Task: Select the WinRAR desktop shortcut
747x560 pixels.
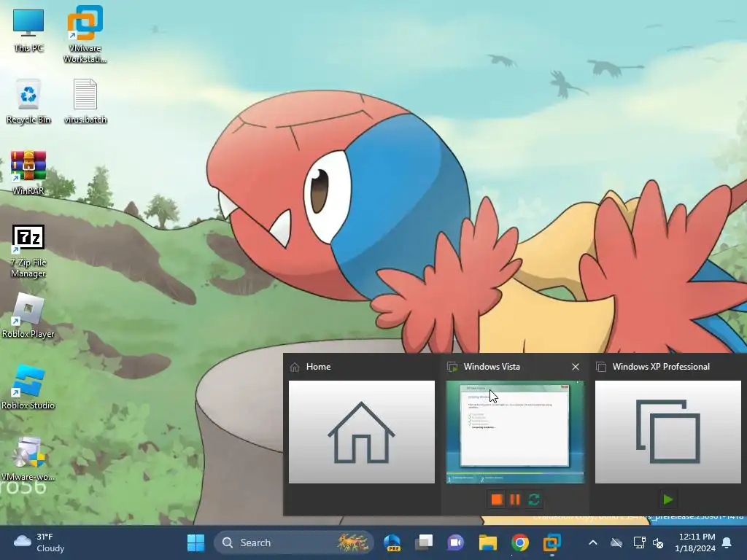Action: coord(28,172)
